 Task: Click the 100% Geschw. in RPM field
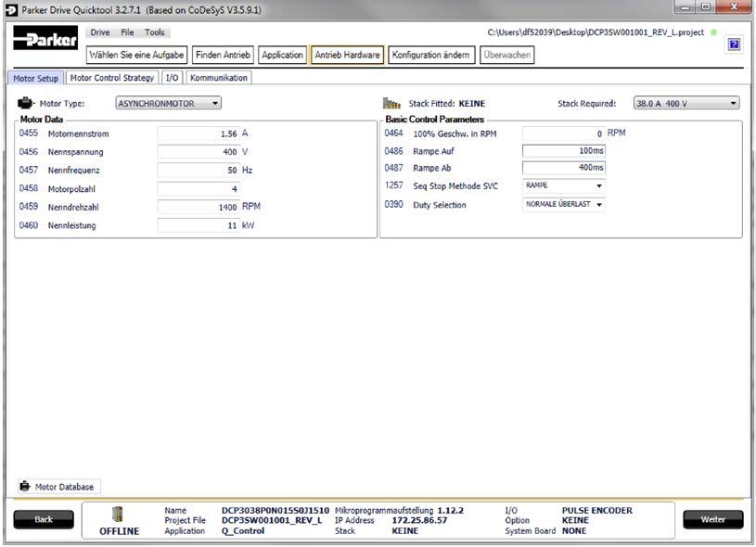pos(564,134)
